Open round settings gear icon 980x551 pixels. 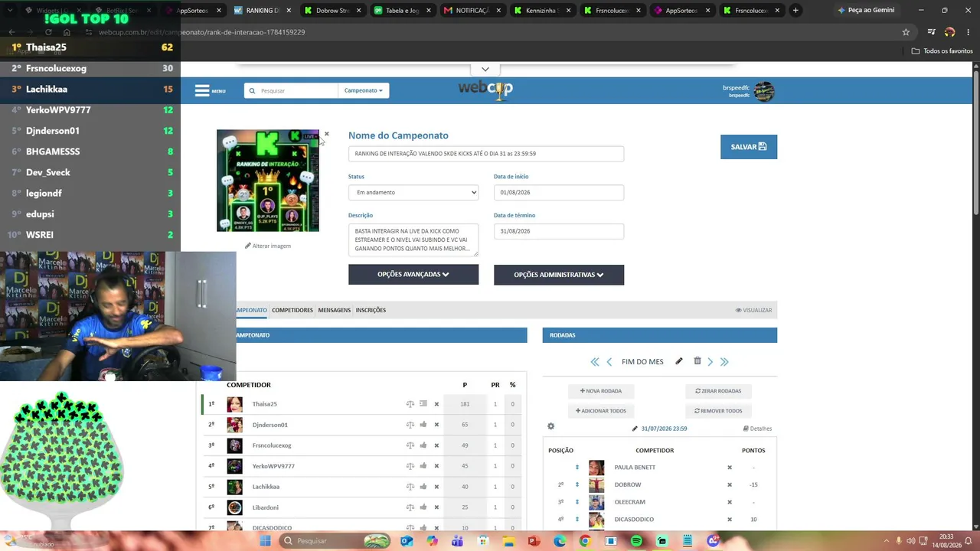(x=550, y=426)
